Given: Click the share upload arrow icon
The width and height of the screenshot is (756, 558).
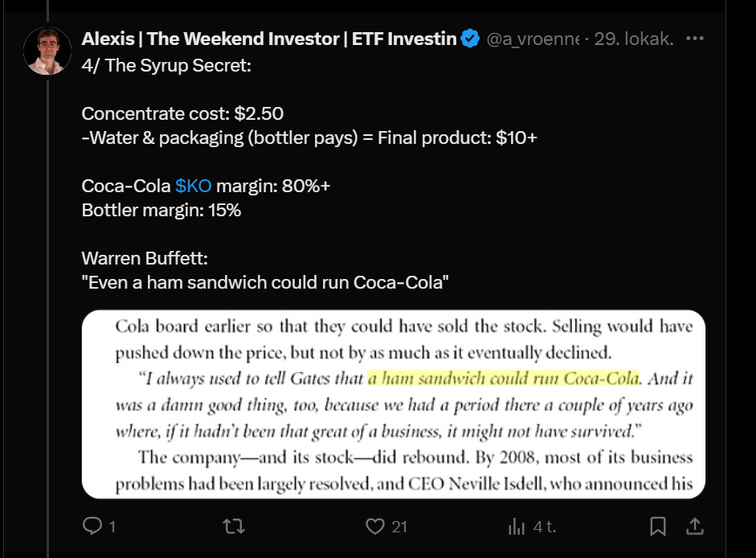Looking at the screenshot, I should 696,527.
